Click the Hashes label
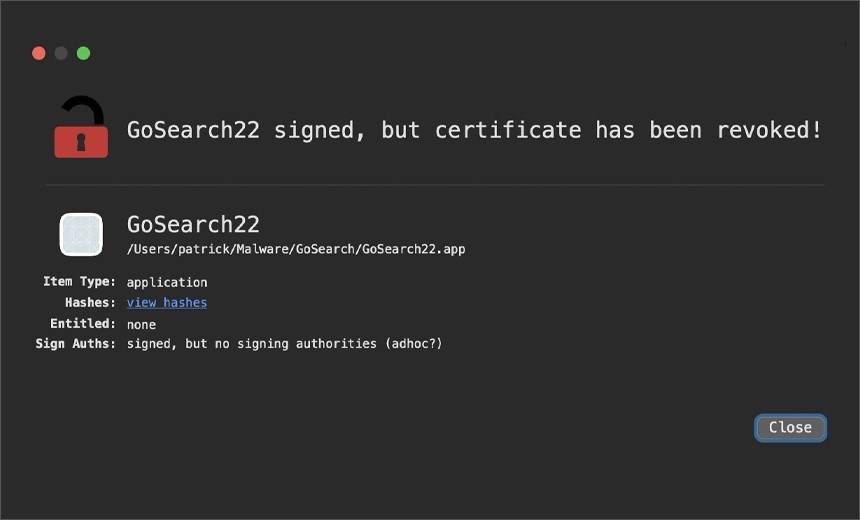860x520 pixels. click(x=90, y=303)
